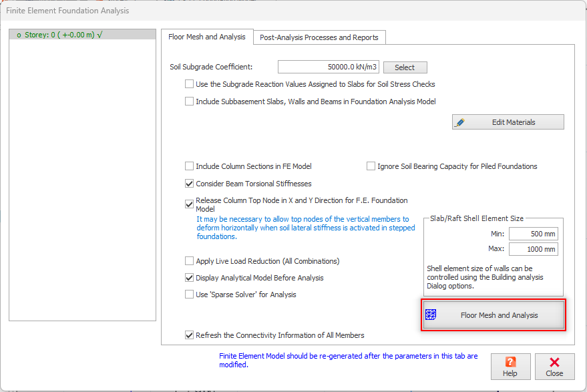Uncheck Refresh the Connectivity Information of All Members
Screen dimensions: 587x392
click(190, 335)
